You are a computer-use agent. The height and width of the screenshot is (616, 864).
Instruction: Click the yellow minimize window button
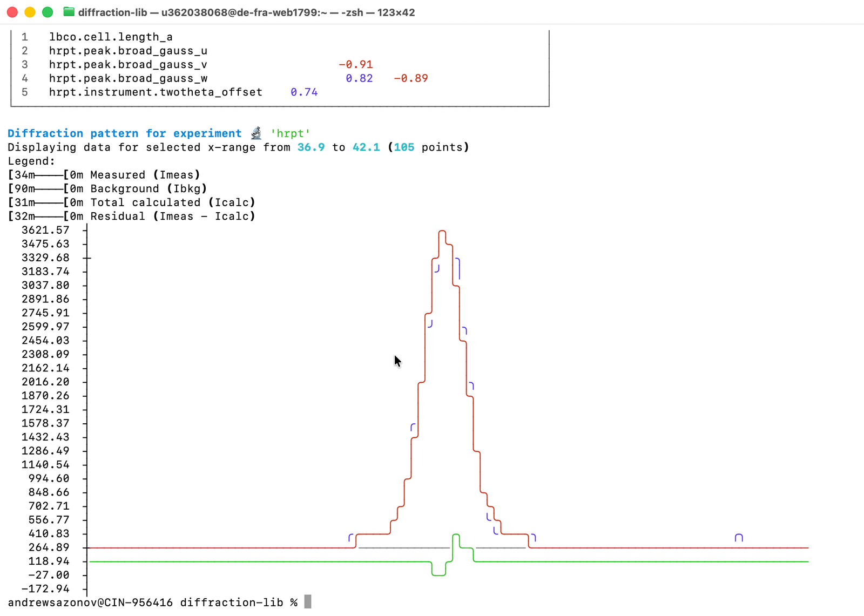point(30,12)
